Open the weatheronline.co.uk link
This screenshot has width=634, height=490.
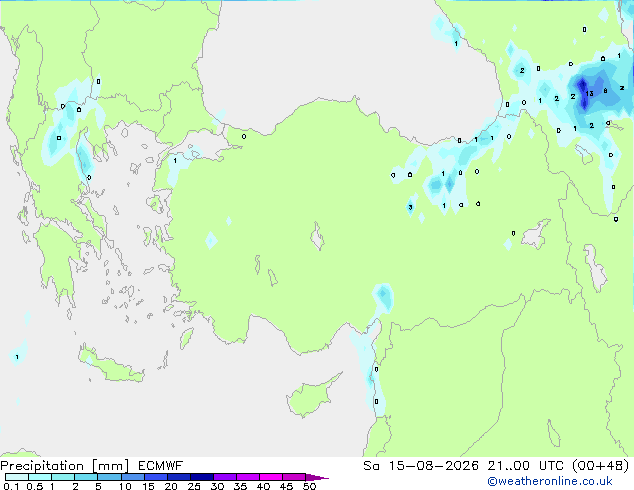[549, 481]
